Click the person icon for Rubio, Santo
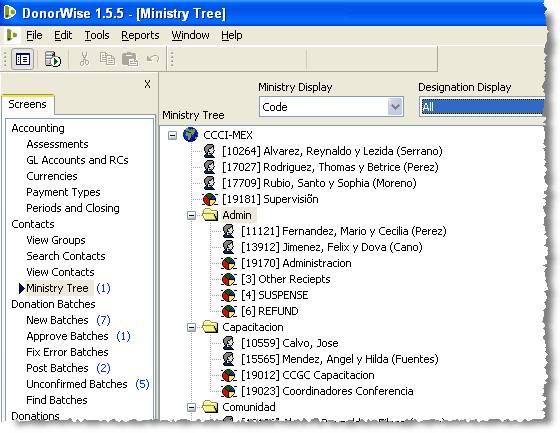The height and width of the screenshot is (433, 560). pyautogui.click(x=210, y=183)
